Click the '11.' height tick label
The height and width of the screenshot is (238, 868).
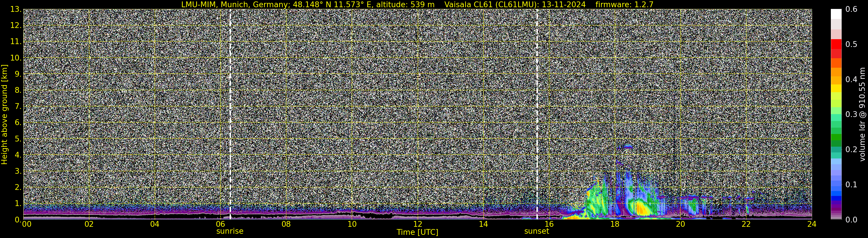(16, 42)
